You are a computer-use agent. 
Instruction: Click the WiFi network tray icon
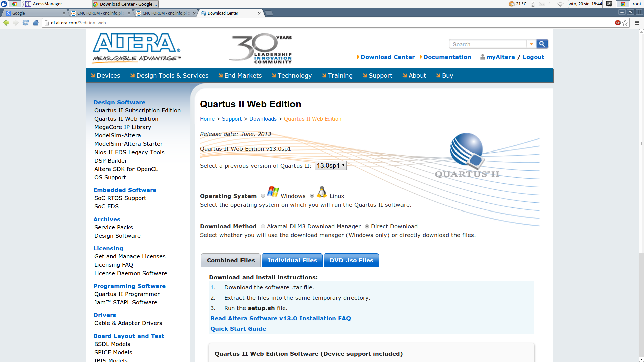(560, 4)
